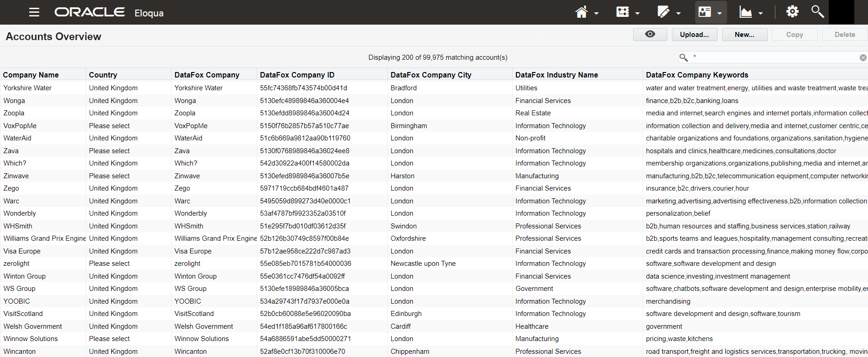Click the Chippenham city cell
Image resolution: width=868 pixels, height=357 pixels.
coord(410,352)
